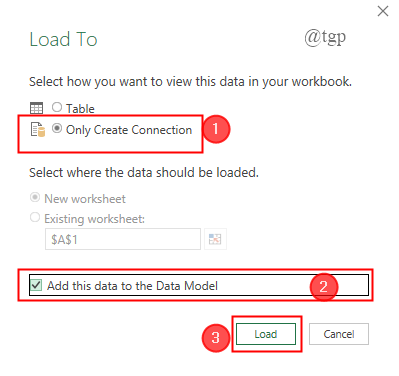Choose the New worksheet radio option
399x376 pixels.
coord(35,197)
